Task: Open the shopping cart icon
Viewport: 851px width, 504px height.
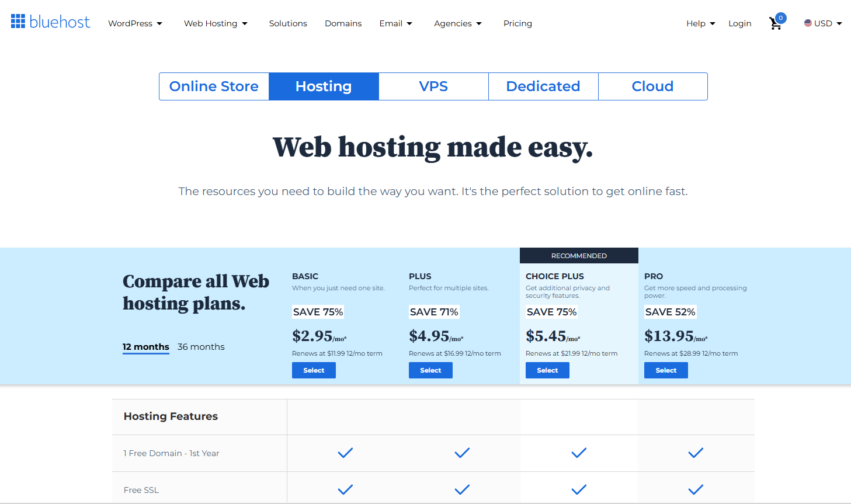Action: coord(776,23)
